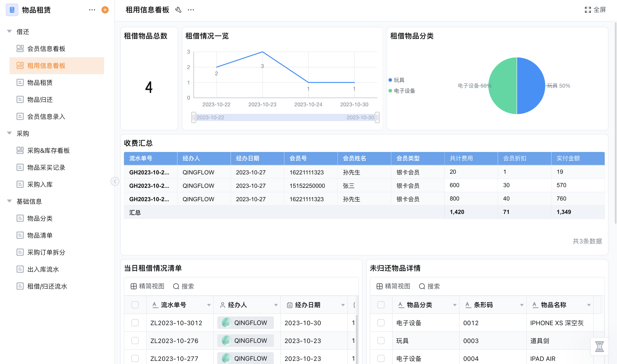Screen dimensions: 617x364
Task: Open the 条形码 column dropdown
Action: [x=522, y=305]
